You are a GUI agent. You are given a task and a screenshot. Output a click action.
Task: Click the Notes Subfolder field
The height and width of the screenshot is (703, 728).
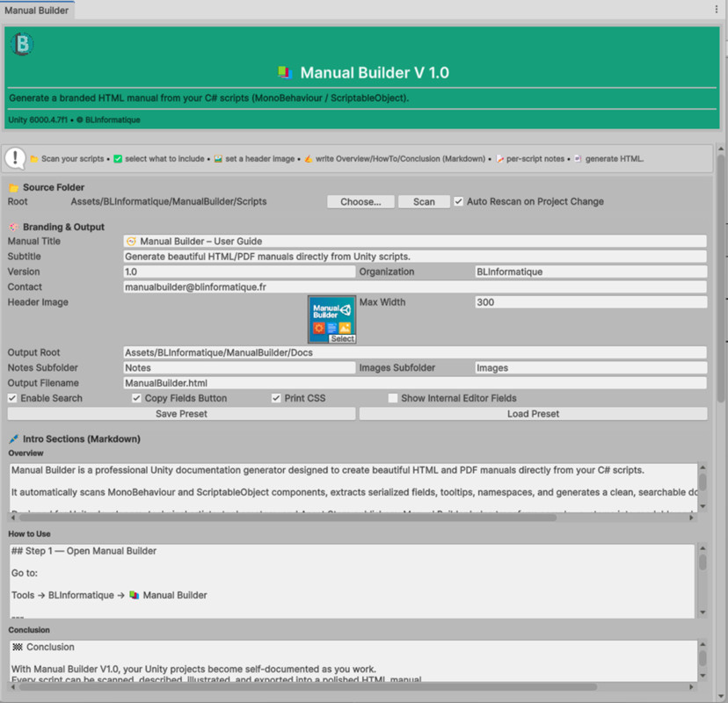click(239, 368)
